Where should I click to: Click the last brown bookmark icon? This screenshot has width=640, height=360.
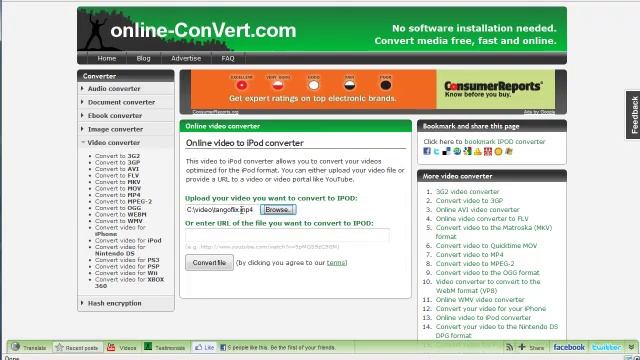[x=509, y=151]
